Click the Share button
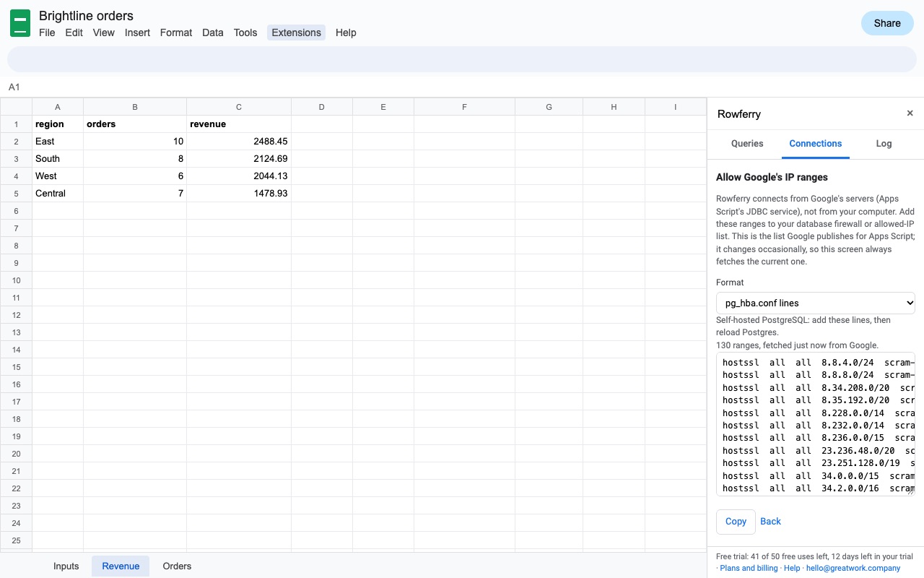 tap(887, 23)
